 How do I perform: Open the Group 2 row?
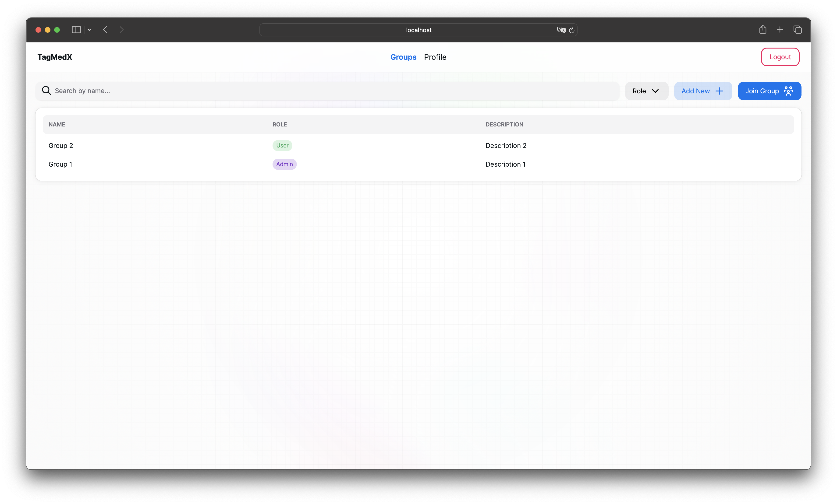click(61, 146)
